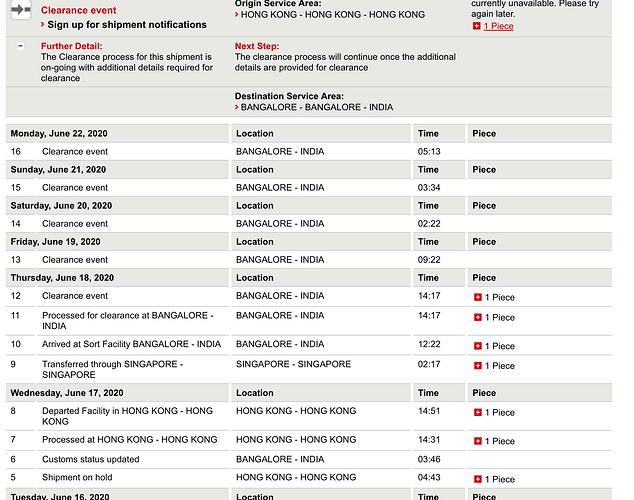
Task: Select the Saturday, June 20, 2020 header
Action: coord(61,205)
